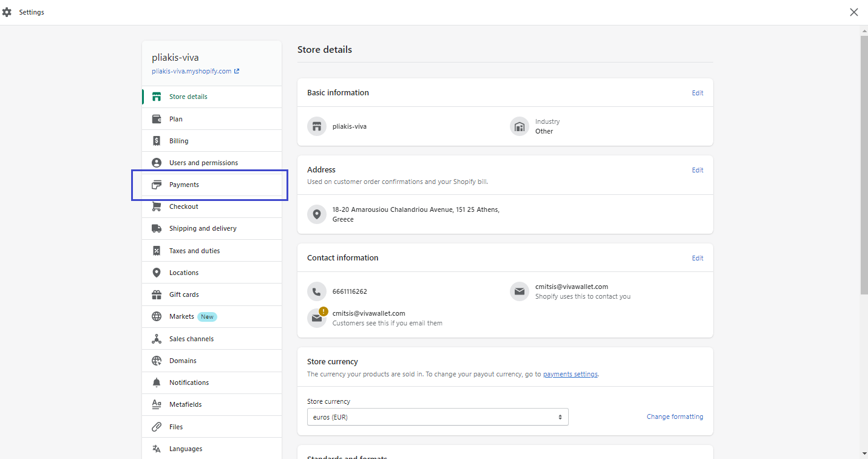Viewport: 868px width, 459px height.
Task: Open Users and permissions settings
Action: [212, 163]
